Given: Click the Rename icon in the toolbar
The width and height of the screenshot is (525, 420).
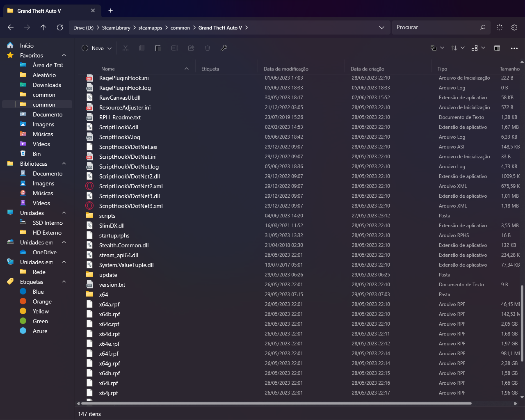Looking at the screenshot, I should (x=175, y=48).
